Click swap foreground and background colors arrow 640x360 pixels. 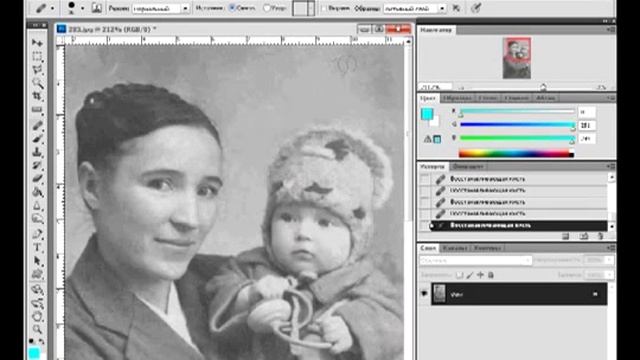coord(42,341)
